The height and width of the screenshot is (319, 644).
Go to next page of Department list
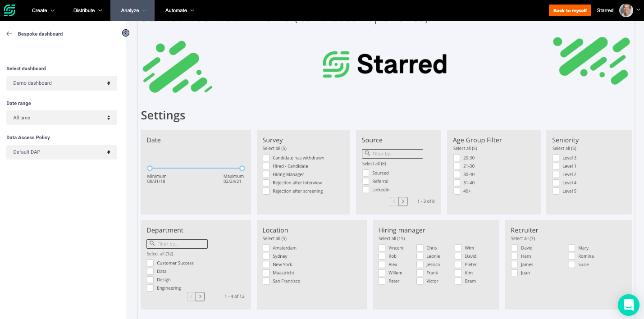click(200, 296)
